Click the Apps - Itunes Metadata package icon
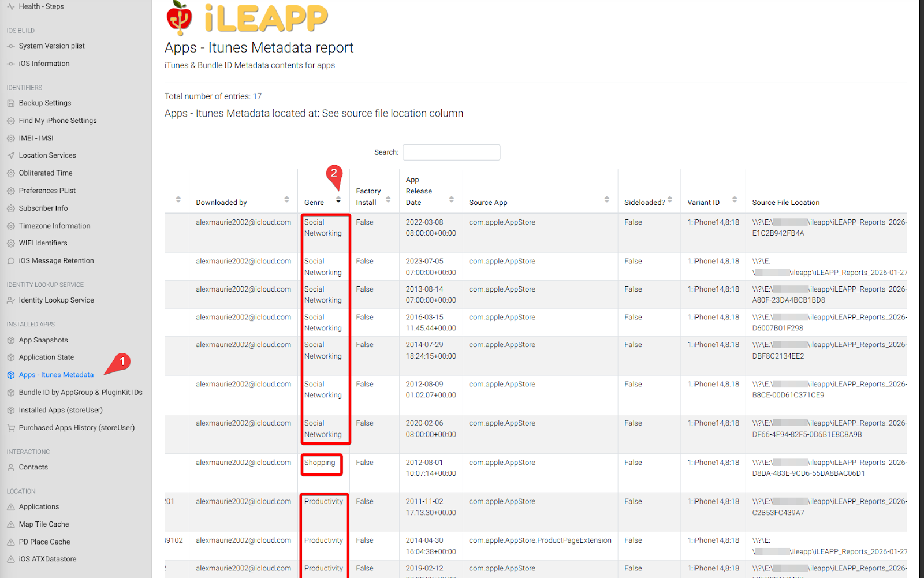The height and width of the screenshot is (578, 924). pos(11,375)
